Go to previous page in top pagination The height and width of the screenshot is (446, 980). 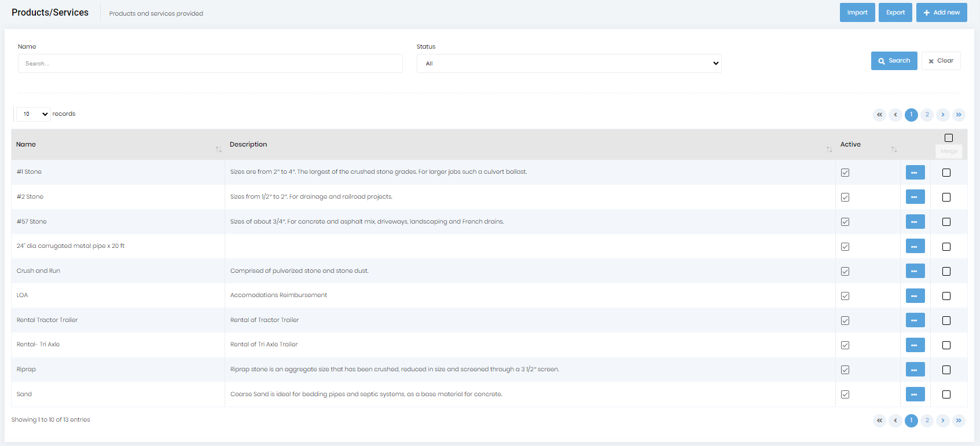[895, 115]
